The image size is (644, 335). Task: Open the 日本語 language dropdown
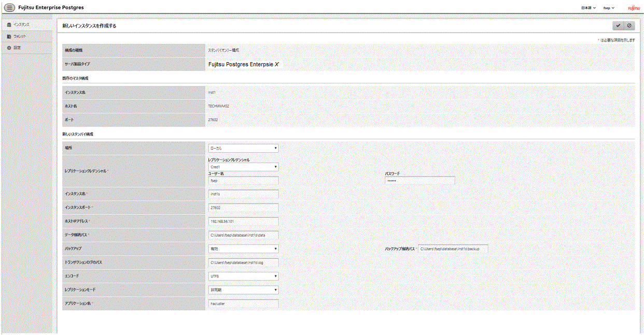click(589, 8)
